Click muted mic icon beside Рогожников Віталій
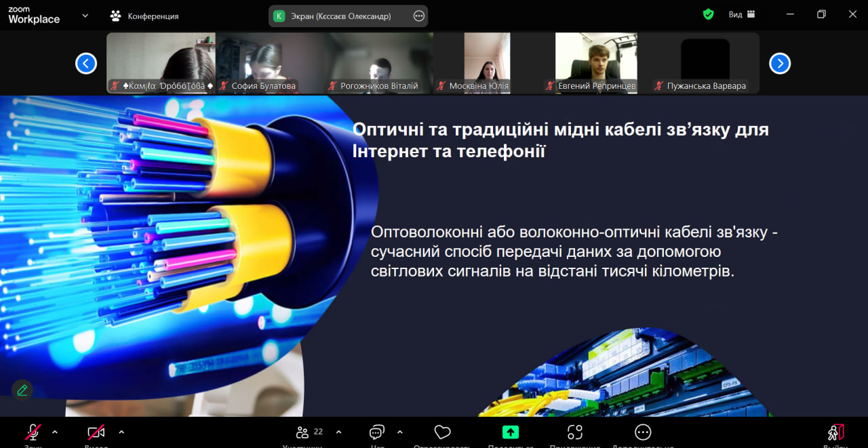 [332, 86]
